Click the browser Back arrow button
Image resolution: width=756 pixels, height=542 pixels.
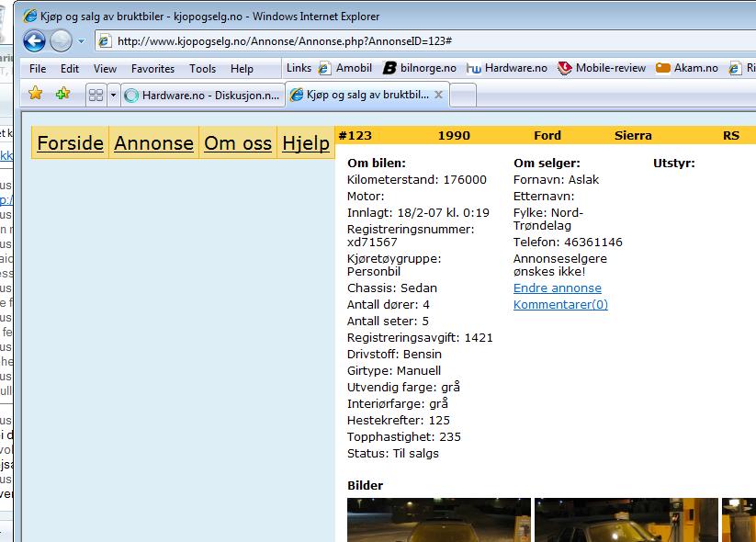(34, 41)
